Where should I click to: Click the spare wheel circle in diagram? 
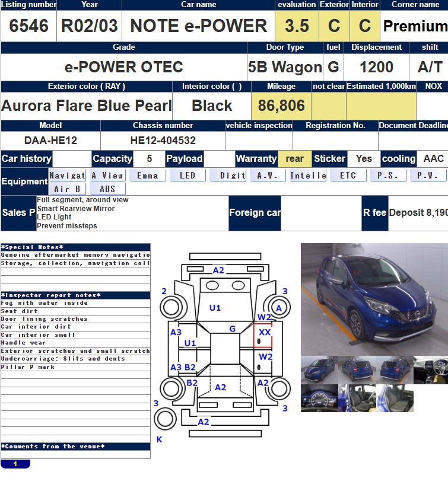[165, 419]
